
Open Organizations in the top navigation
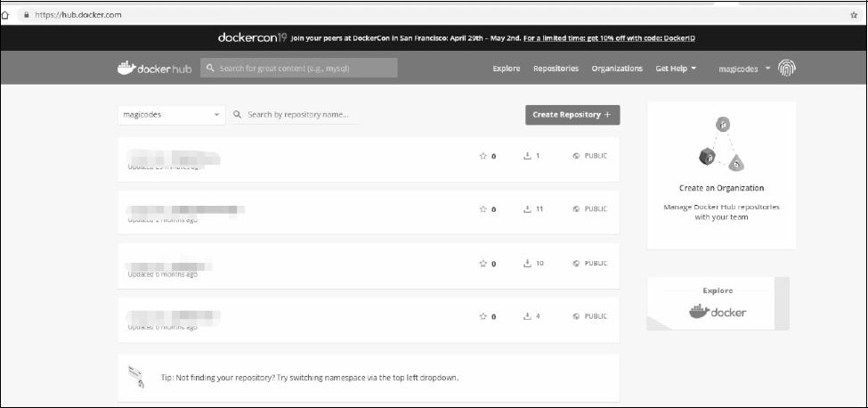tap(617, 69)
